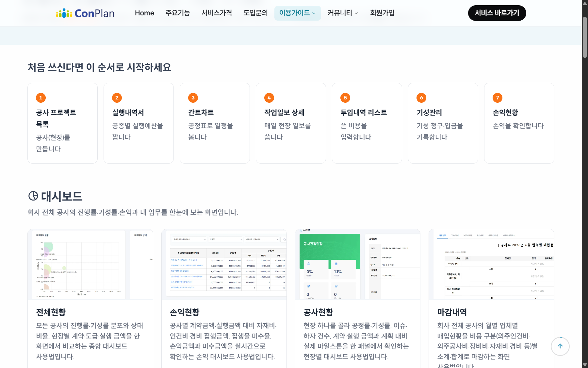Open the 도입문의 menu item
The width and height of the screenshot is (588, 368).
[255, 13]
